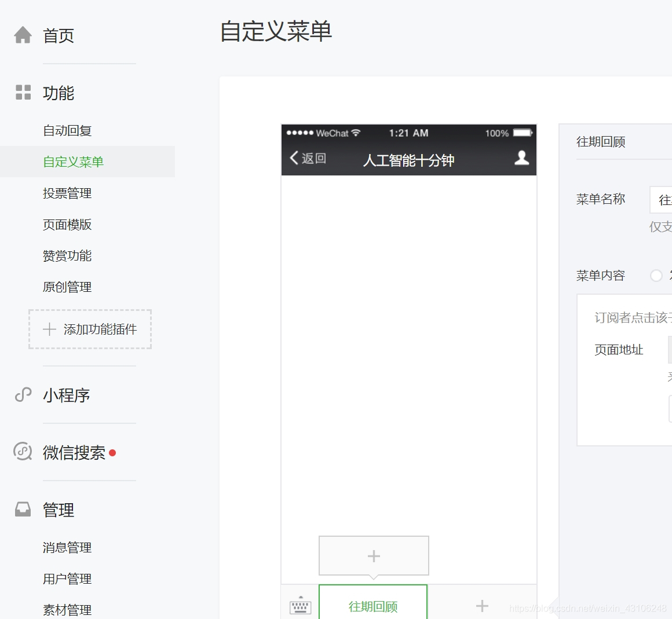Click the 添加功能插件 text label
The width and height of the screenshot is (672, 619).
[100, 329]
